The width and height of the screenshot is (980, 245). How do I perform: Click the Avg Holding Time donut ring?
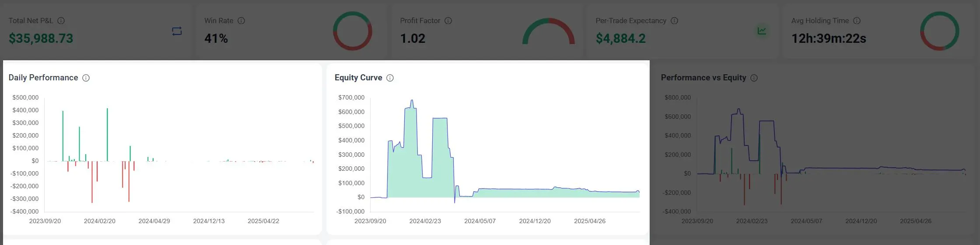click(939, 31)
